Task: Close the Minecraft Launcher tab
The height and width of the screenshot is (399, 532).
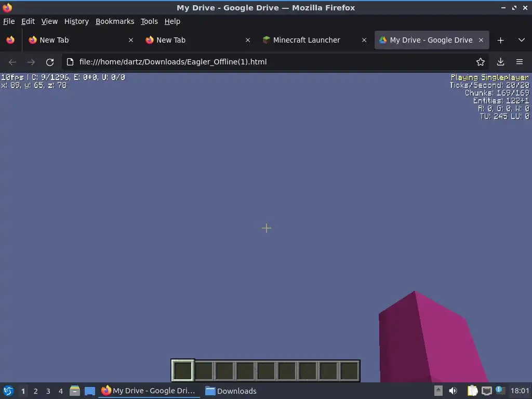Action: click(x=364, y=40)
